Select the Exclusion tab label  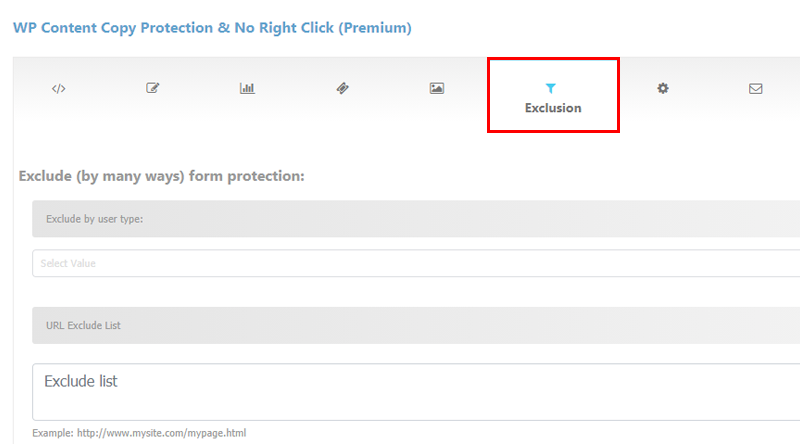coord(553,108)
